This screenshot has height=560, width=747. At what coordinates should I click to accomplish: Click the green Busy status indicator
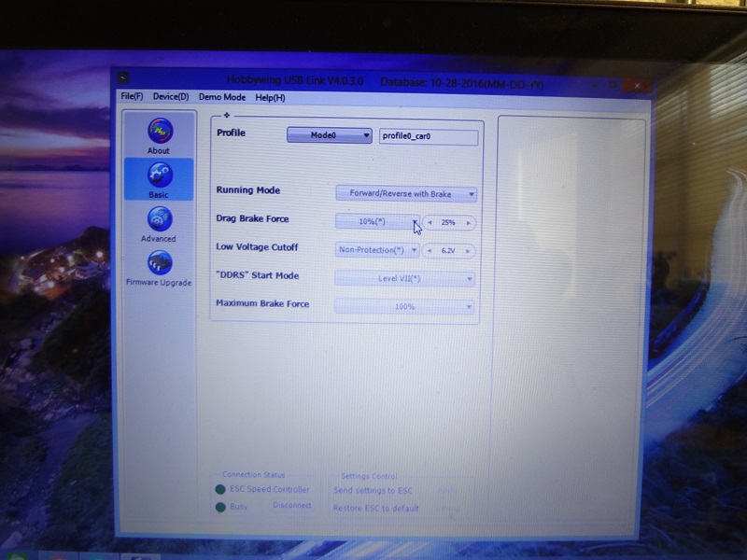coord(220,507)
